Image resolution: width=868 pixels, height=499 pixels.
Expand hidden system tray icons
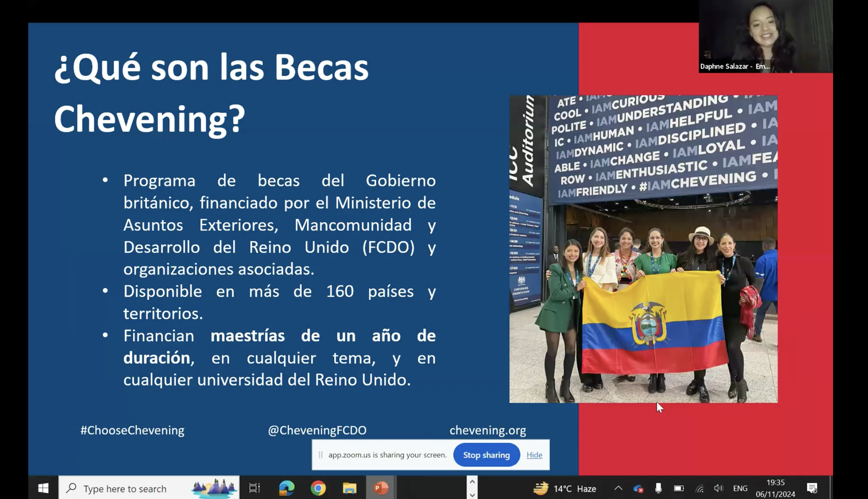tap(618, 488)
